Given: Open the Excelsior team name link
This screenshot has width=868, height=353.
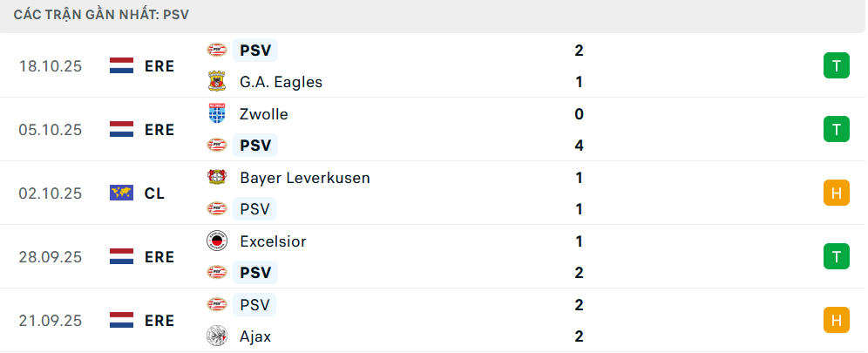Looking at the screenshot, I should (273, 241).
